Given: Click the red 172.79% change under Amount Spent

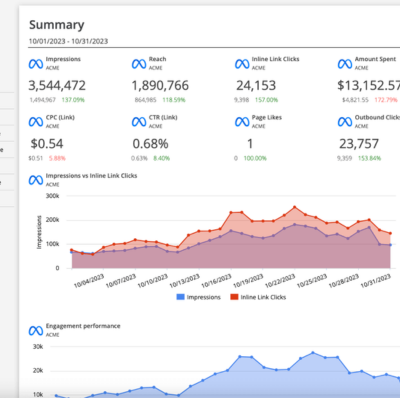Looking at the screenshot, I should click(386, 100).
